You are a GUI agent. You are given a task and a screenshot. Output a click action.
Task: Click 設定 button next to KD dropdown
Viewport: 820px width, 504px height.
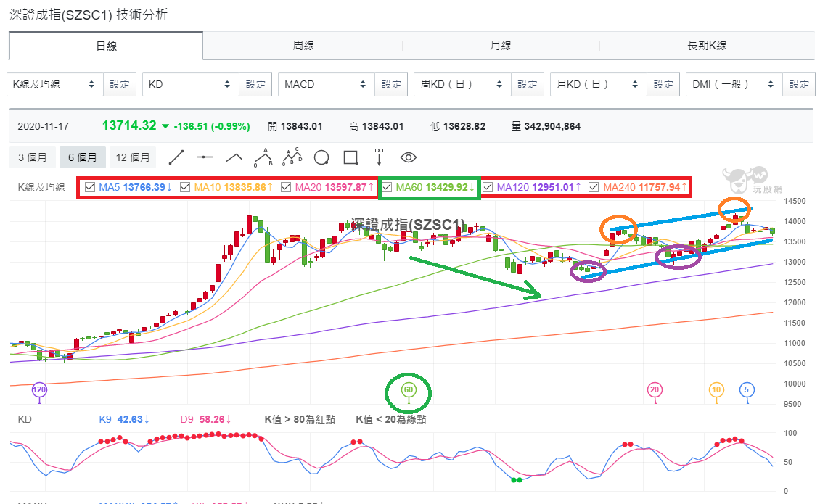(255, 84)
